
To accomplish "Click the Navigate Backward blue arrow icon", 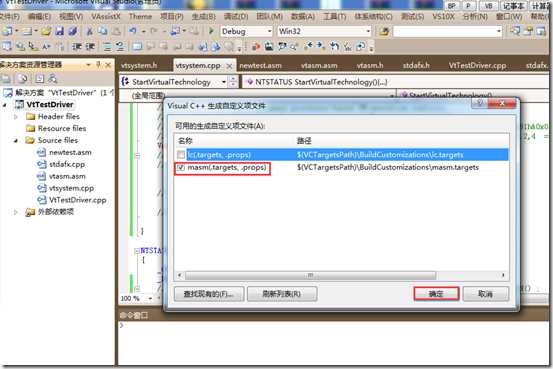I will point(309,46).
